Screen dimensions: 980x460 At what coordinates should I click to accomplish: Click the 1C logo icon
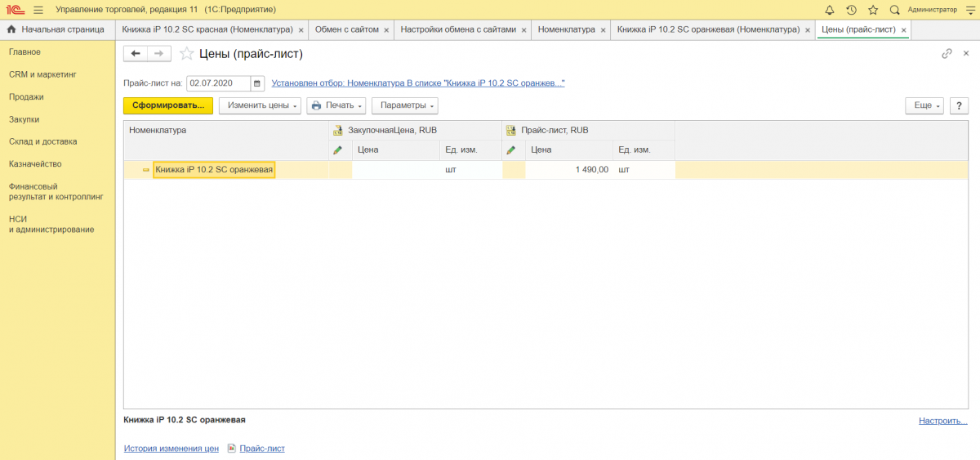click(16, 10)
